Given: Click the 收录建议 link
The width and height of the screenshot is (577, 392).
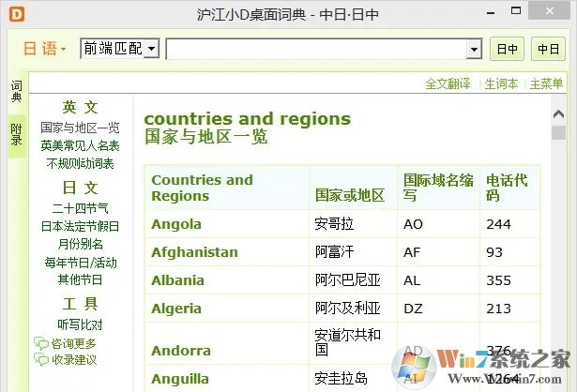Looking at the screenshot, I should pos(74,359).
